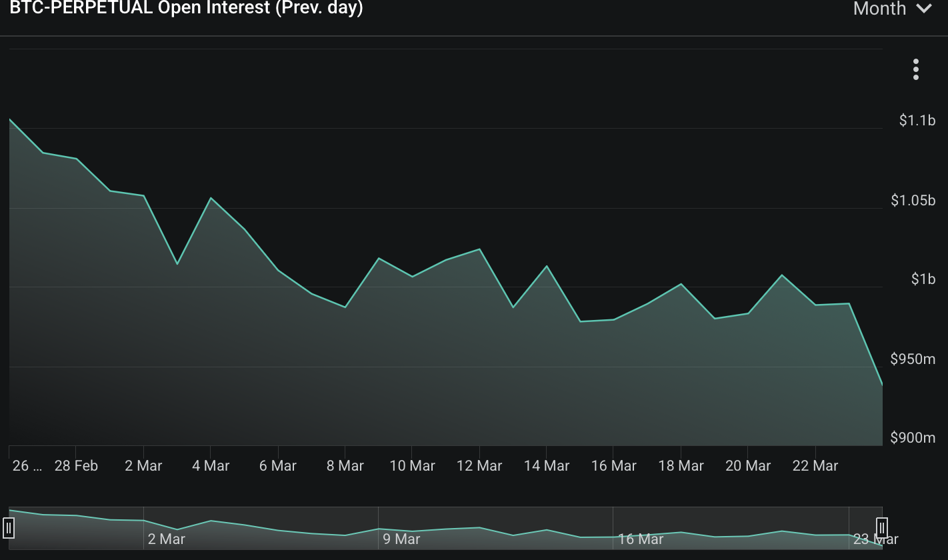Click the $950m y-axis label

tap(913, 359)
